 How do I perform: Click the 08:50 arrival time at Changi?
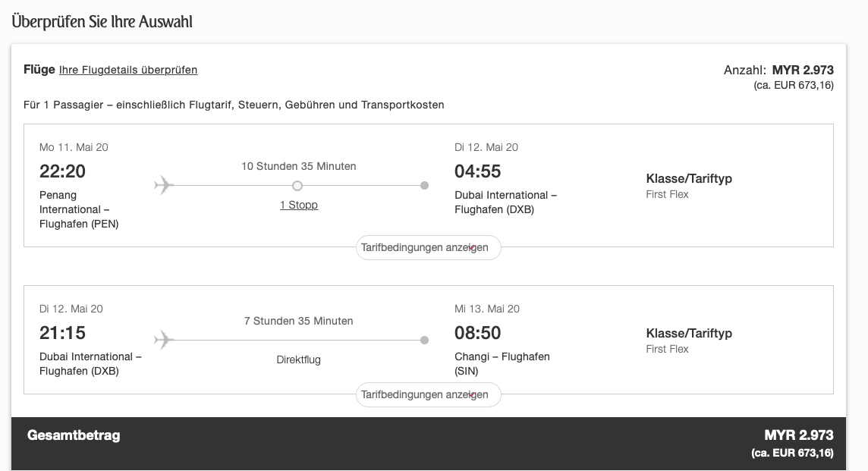click(477, 333)
